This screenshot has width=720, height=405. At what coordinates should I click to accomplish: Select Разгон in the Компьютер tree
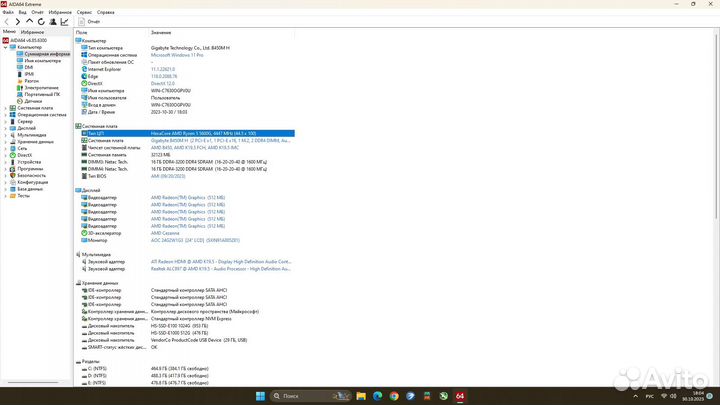pos(32,80)
